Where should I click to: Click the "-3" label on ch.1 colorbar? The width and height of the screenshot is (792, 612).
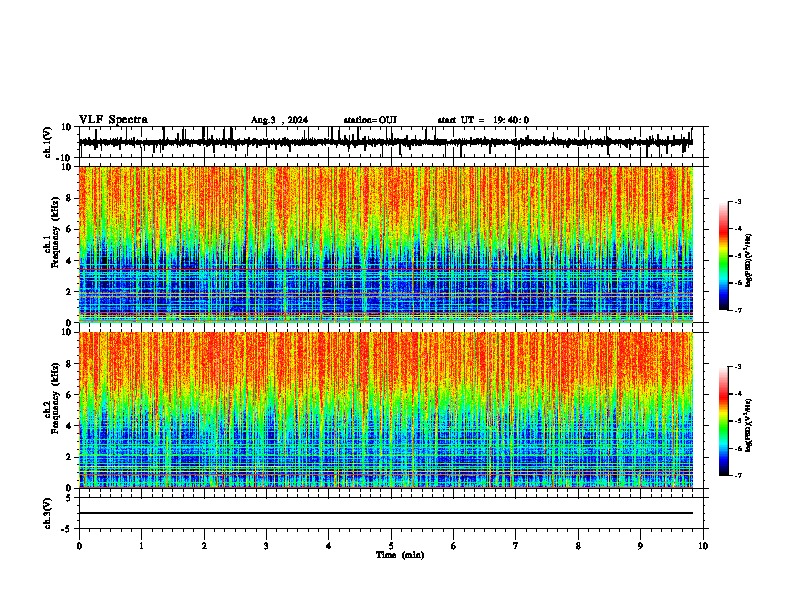point(737,201)
